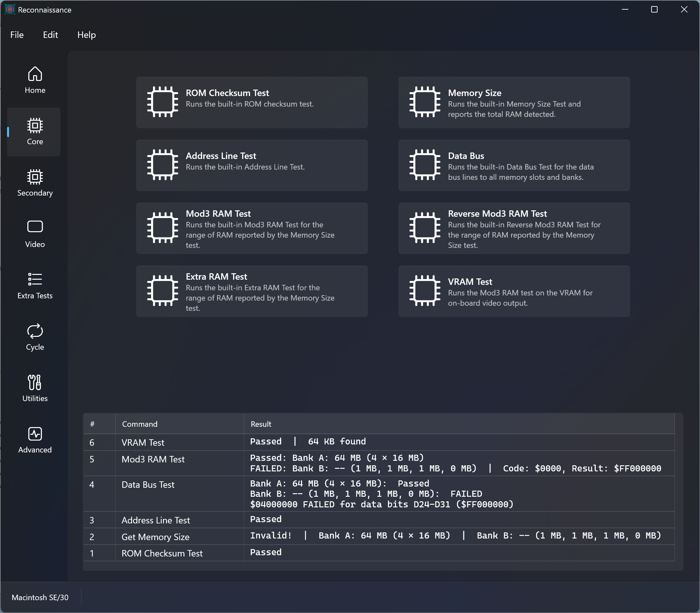Open the Utilities tools icon
The image size is (700, 613).
(x=35, y=382)
